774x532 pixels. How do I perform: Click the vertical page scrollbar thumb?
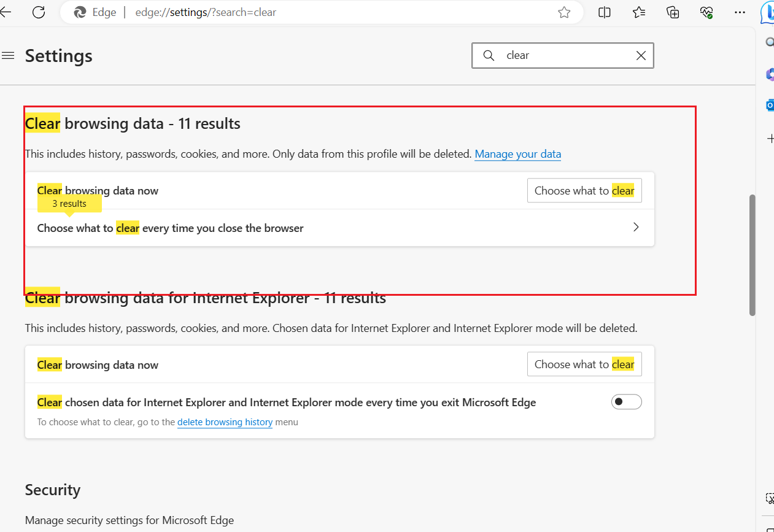(x=752, y=255)
